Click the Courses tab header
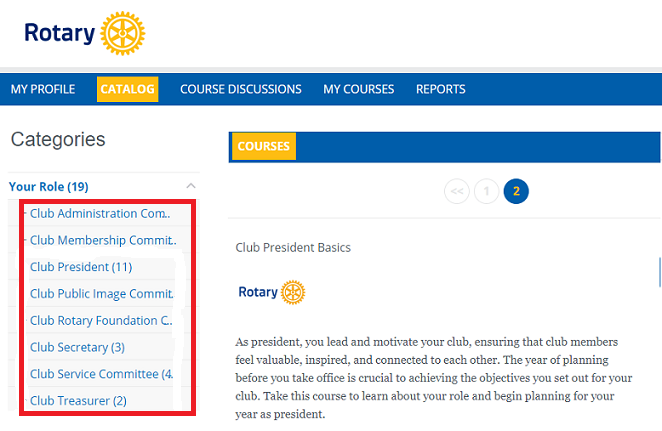The image size is (662, 431). pyautogui.click(x=264, y=146)
